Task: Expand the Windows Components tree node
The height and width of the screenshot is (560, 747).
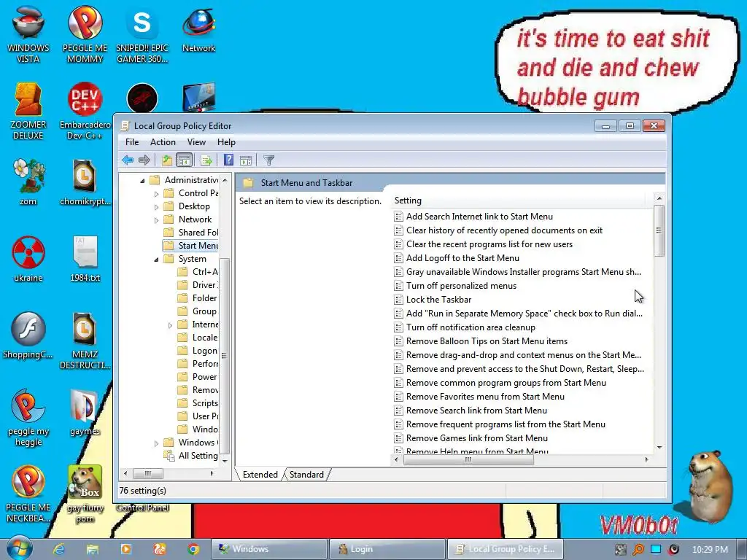Action: click(x=156, y=443)
